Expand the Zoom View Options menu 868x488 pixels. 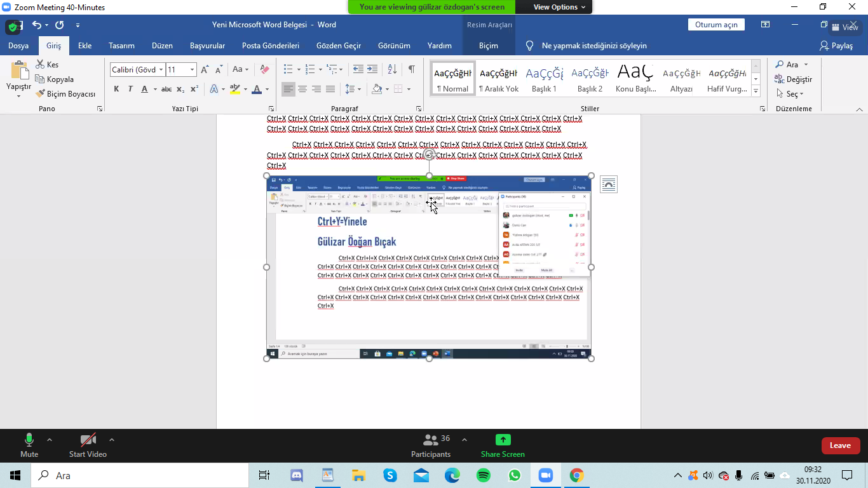tap(559, 7)
